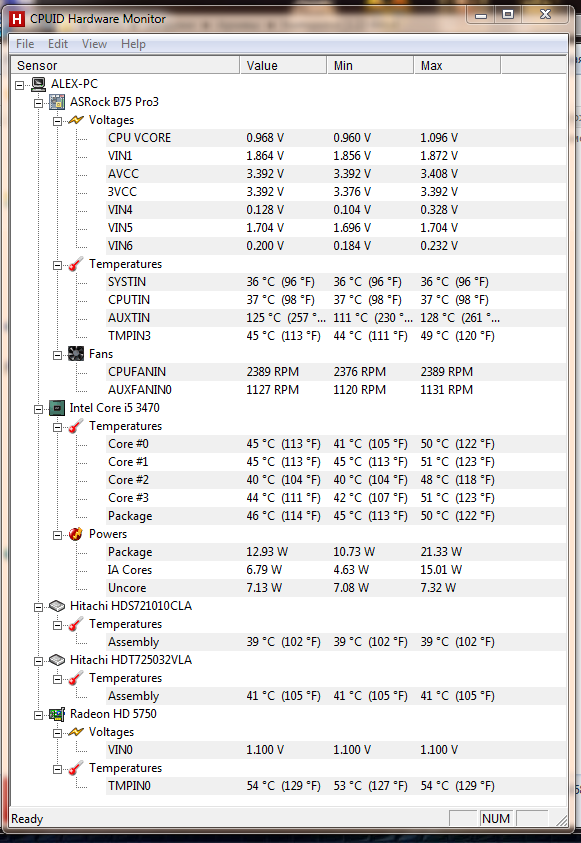
Task: Click thermometer icon under Hitachi HDS721010CLA
Action: click(x=76, y=624)
